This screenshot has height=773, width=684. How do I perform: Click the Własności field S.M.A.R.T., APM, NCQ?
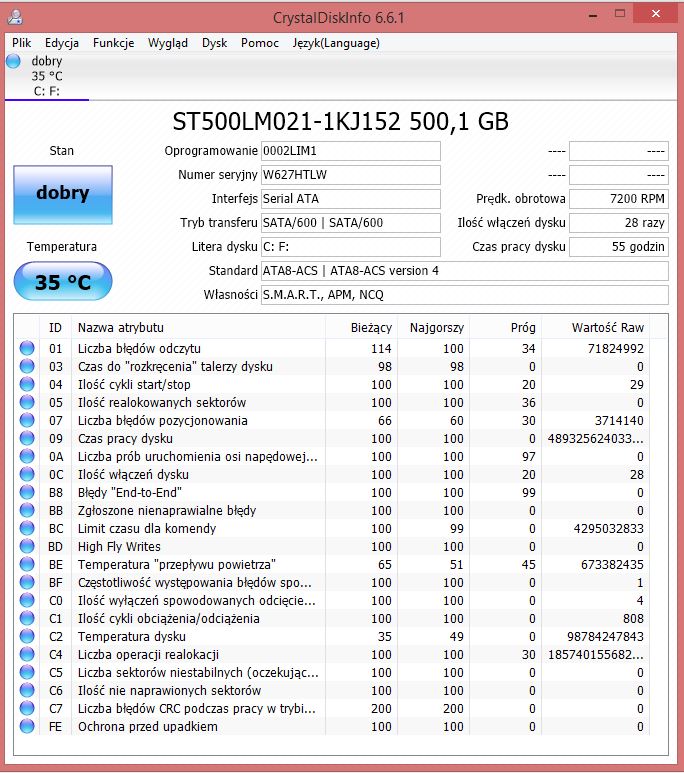(465, 295)
